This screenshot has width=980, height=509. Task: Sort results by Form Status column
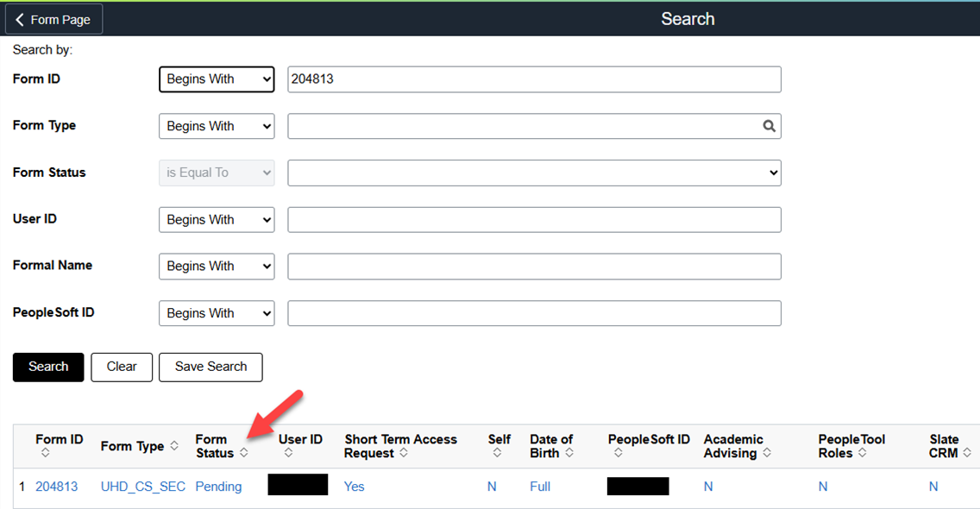[244, 453]
